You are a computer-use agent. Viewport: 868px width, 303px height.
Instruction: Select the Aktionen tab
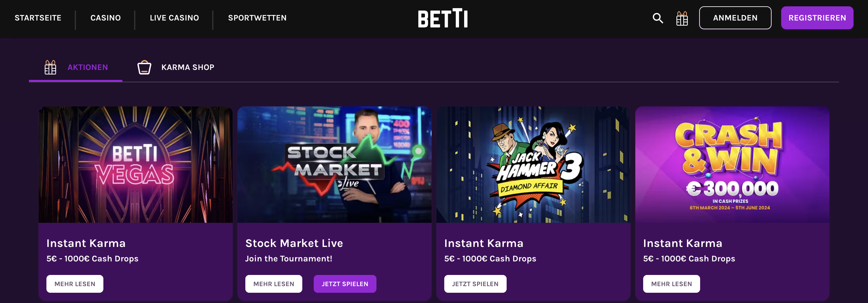(x=88, y=67)
